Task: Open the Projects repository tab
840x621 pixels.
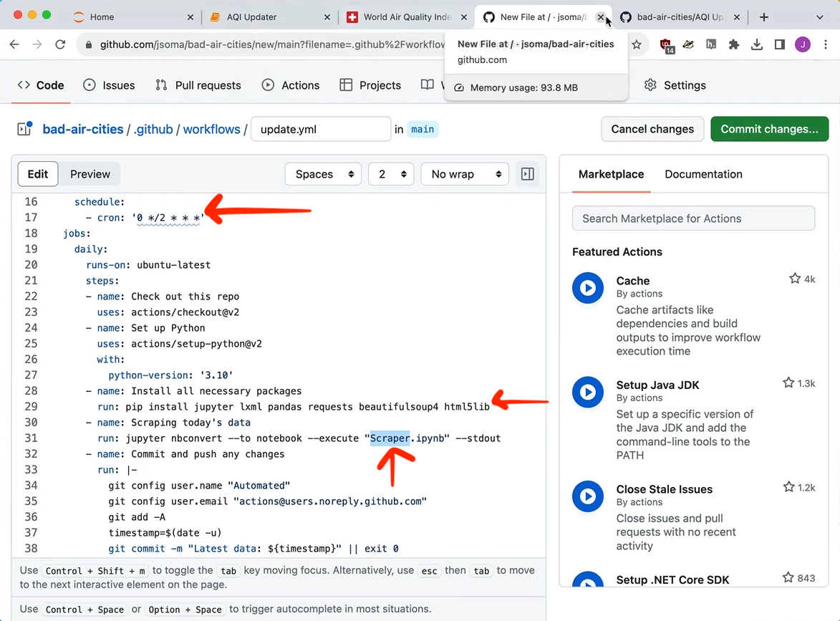Action: click(x=370, y=85)
